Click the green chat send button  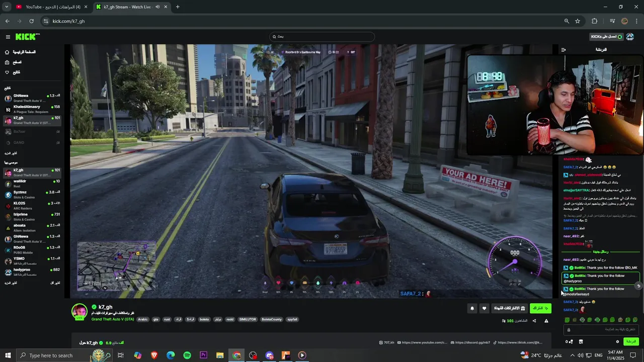point(631,341)
